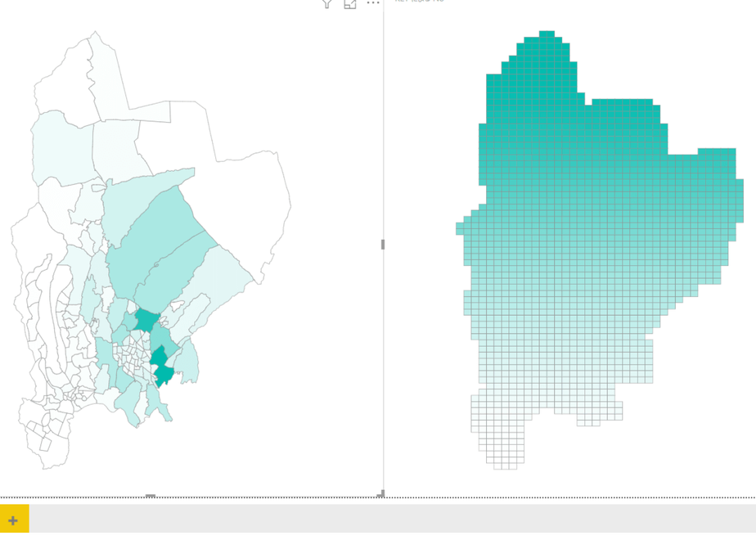The width and height of the screenshot is (756, 540).
Task: Click the leftmost protruding grid cell
Action: [x=460, y=228]
